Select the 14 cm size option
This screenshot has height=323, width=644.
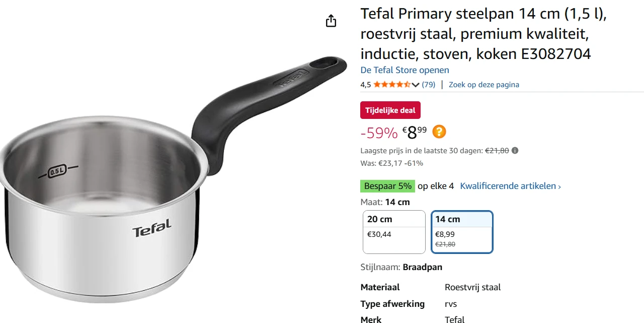[x=461, y=232]
